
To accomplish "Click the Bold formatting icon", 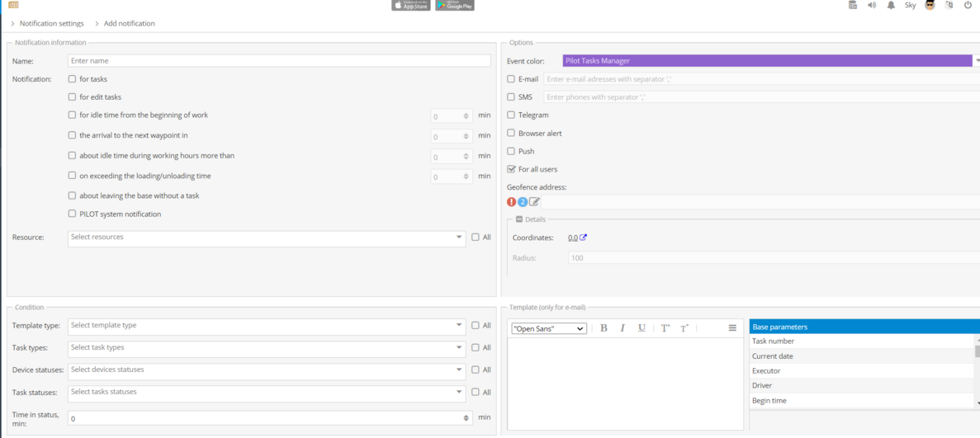I will (604, 328).
